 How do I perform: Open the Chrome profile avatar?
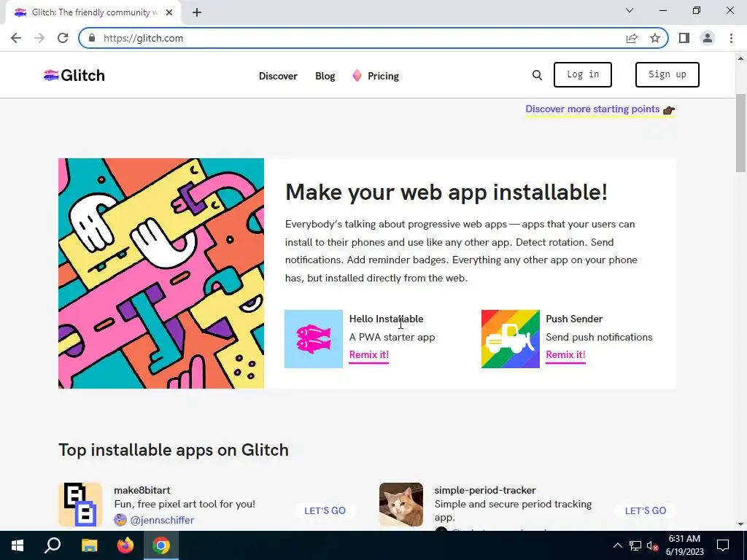click(708, 38)
